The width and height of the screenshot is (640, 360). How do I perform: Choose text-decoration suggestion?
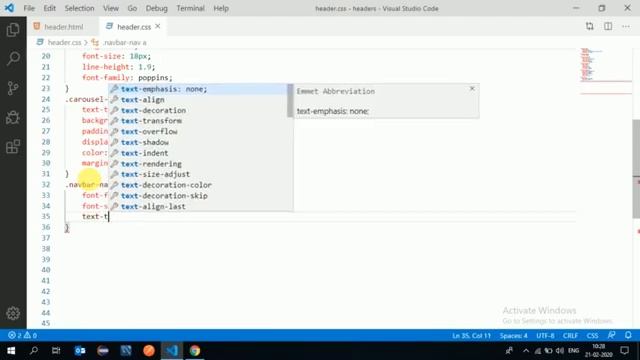click(198, 110)
